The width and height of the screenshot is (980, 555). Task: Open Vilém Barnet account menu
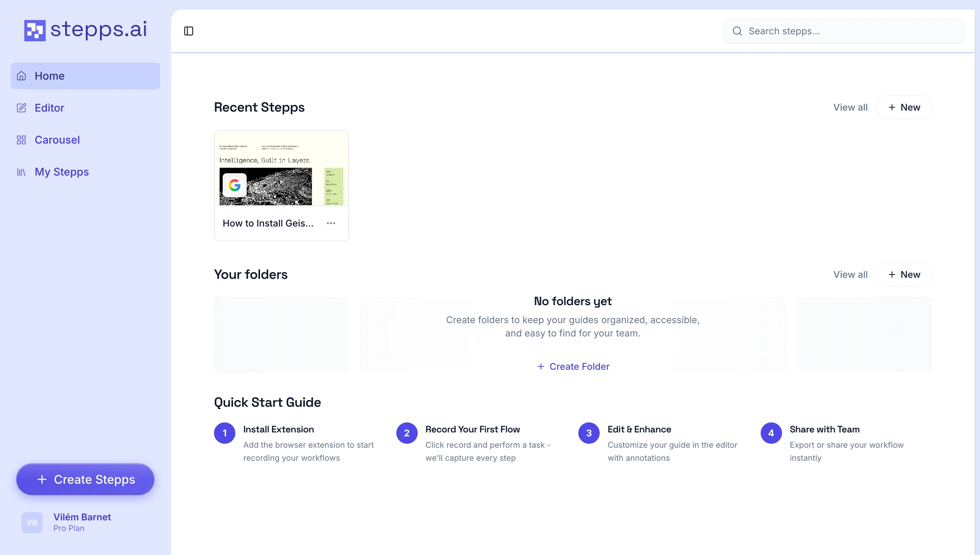pyautogui.click(x=85, y=522)
